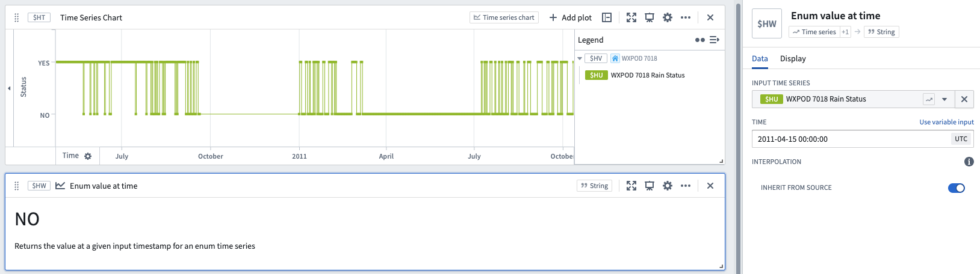This screenshot has height=274, width=980.
Task: Toggle legend dots display mode
Action: (699, 40)
